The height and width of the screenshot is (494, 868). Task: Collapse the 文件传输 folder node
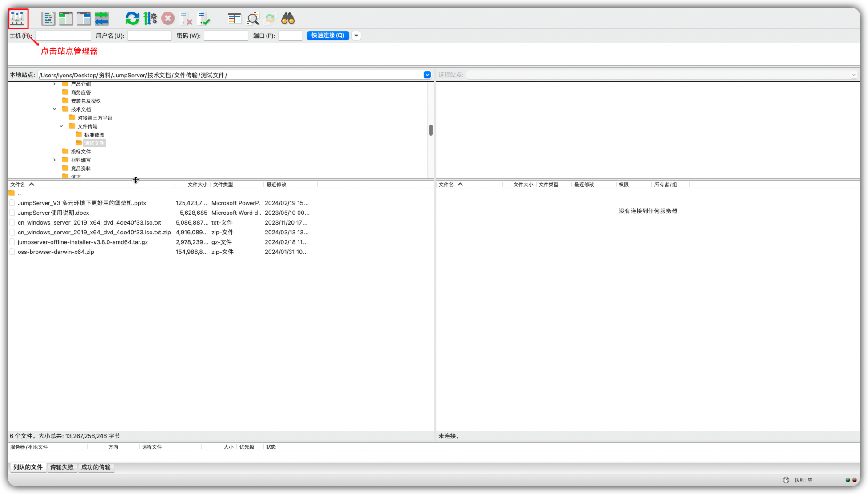tap(61, 126)
